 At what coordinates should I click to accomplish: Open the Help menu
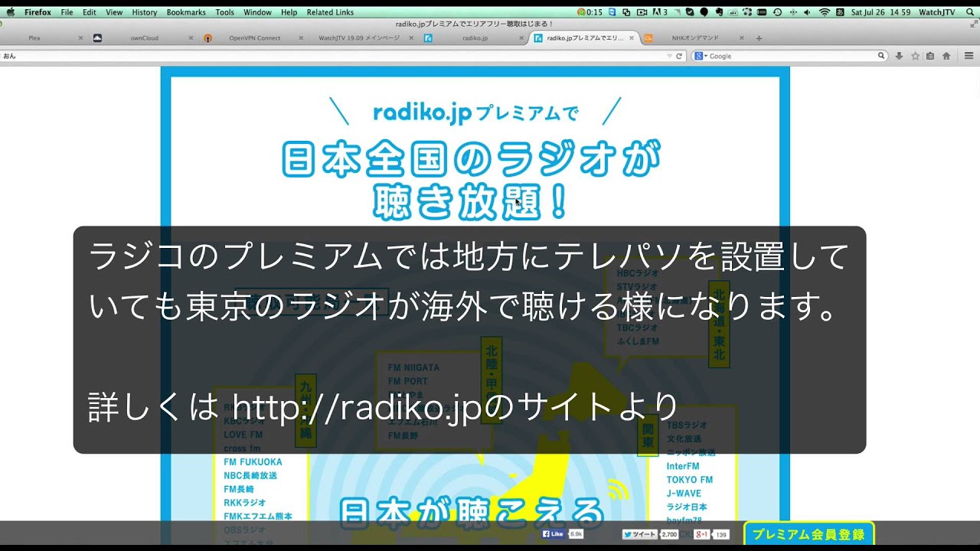[289, 12]
